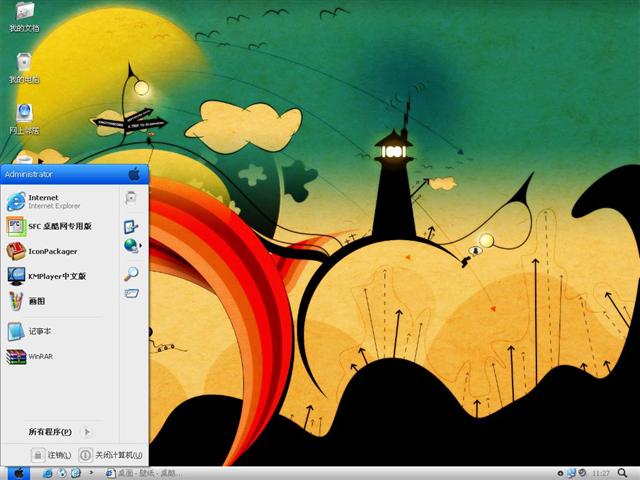
Task: Open the pen-and-paper icon in start menu right column
Action: [x=131, y=227]
